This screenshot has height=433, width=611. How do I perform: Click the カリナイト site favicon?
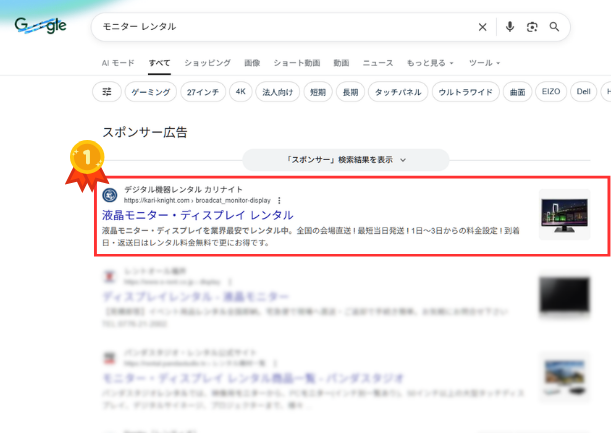109,194
